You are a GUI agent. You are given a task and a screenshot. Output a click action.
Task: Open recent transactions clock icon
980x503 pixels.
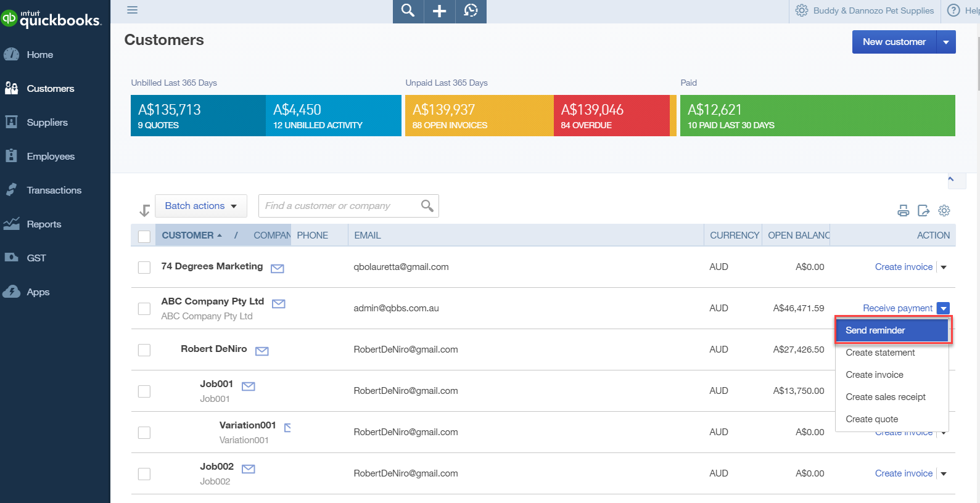pyautogui.click(x=471, y=10)
